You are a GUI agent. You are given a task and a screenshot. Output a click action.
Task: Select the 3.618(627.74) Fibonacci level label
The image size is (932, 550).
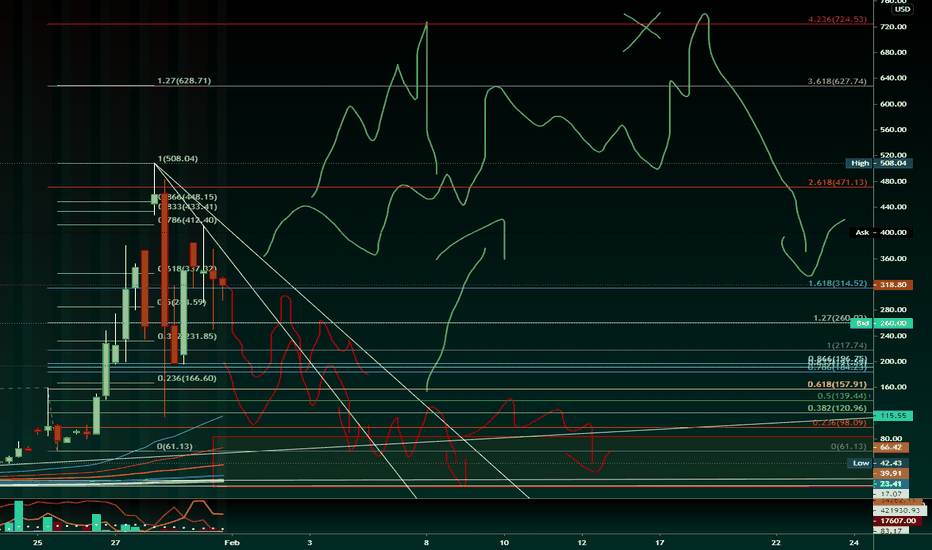click(x=837, y=81)
